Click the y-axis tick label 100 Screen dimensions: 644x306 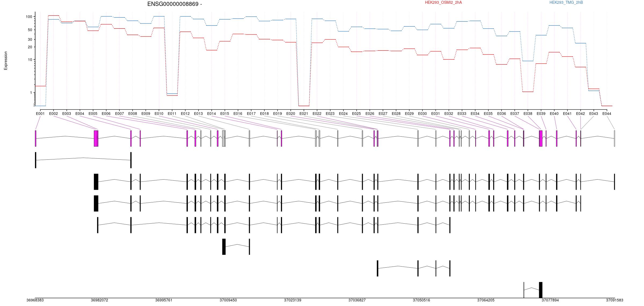point(29,17)
